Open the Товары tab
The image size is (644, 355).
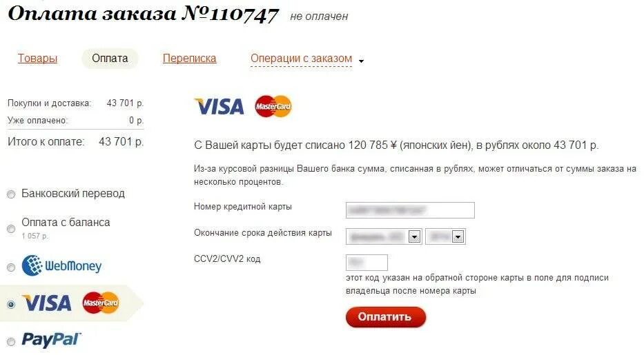(37, 58)
